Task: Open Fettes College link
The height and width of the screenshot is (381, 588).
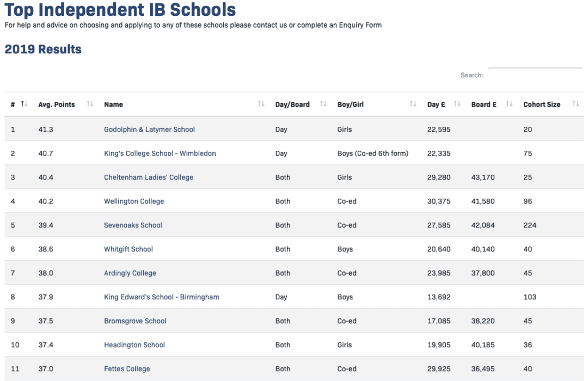Action: (x=127, y=369)
